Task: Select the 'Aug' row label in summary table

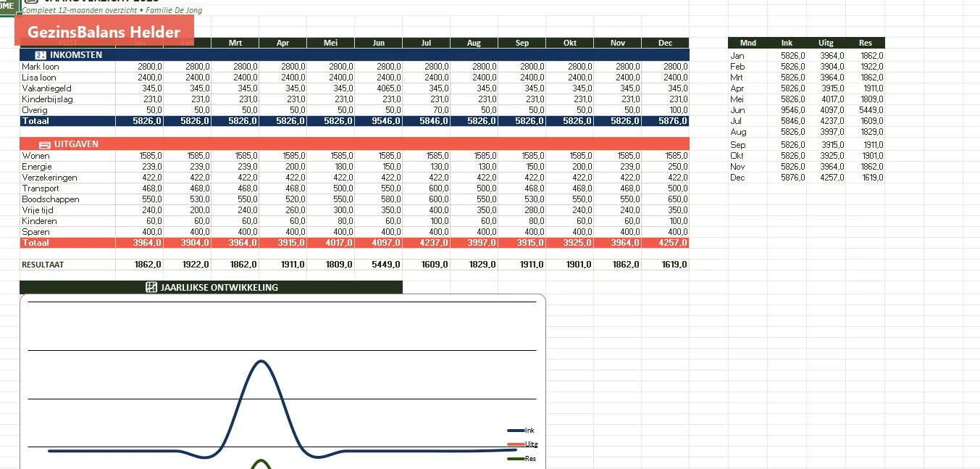Action: pos(739,132)
